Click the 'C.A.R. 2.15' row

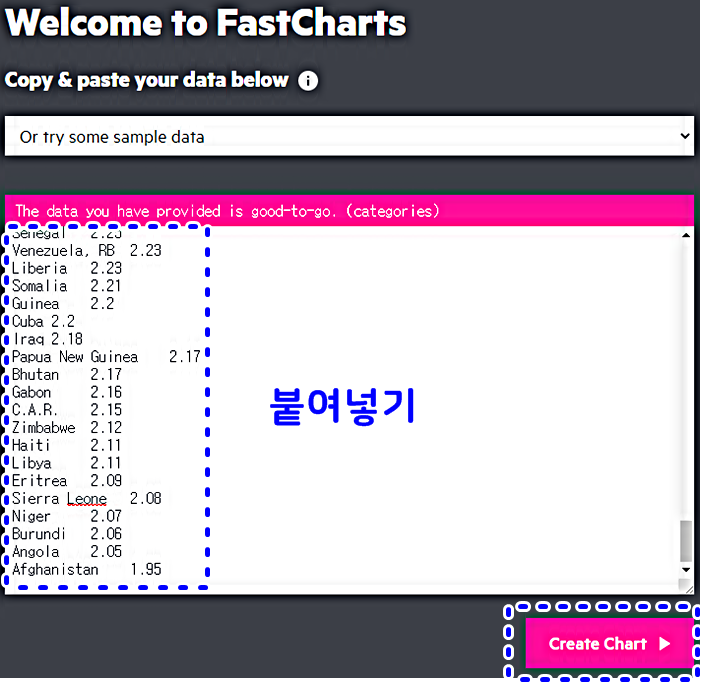(x=67, y=410)
